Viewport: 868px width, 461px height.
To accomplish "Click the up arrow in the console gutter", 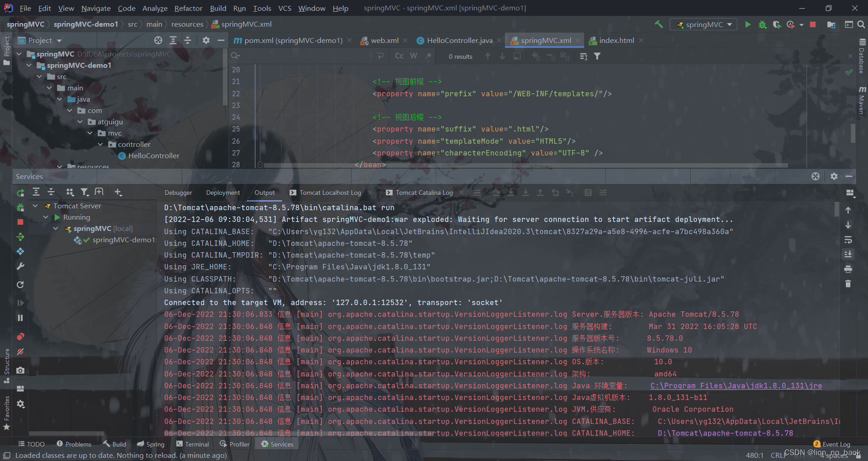I will point(848,210).
